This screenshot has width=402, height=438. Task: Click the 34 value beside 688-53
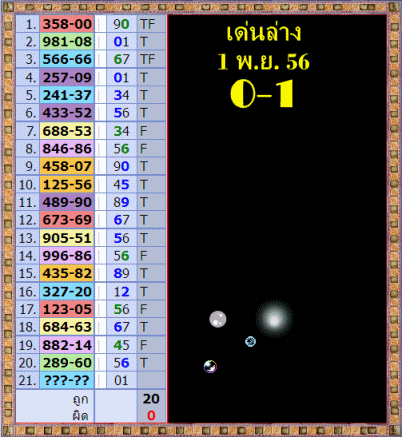(x=121, y=131)
